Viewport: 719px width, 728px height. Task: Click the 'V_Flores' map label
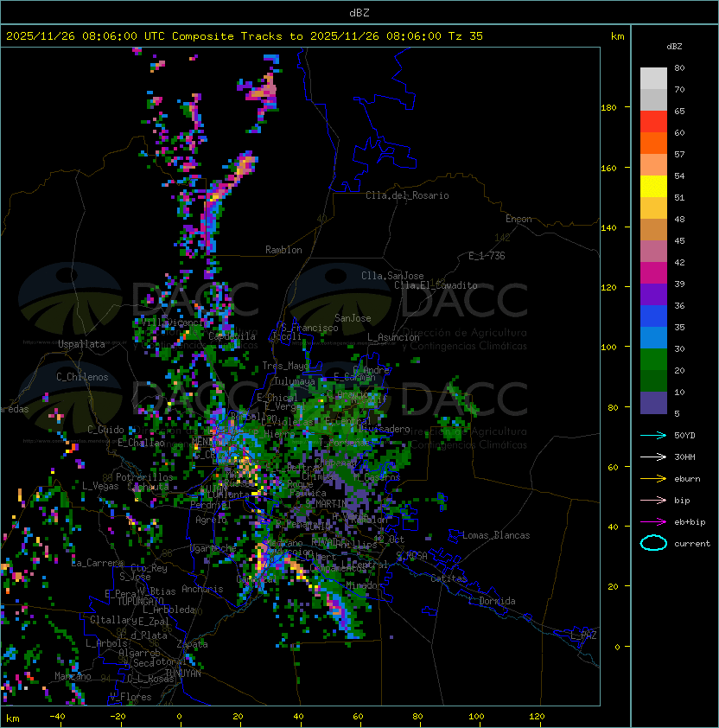(x=130, y=697)
